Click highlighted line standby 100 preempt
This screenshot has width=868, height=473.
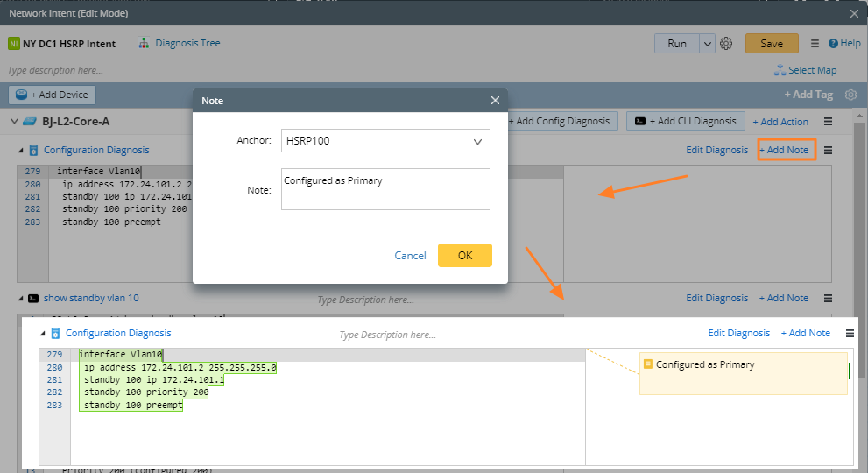click(133, 405)
